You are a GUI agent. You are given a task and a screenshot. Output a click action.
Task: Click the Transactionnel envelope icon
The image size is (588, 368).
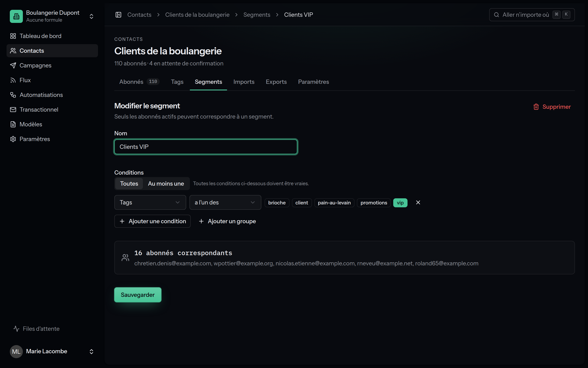tap(13, 110)
